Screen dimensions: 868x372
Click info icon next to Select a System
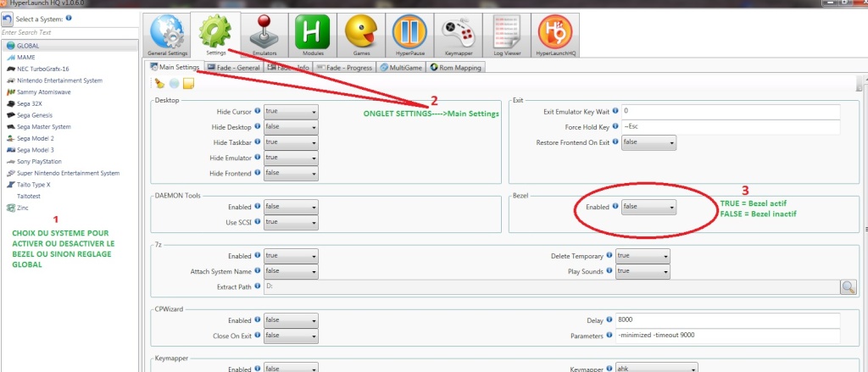point(69,18)
